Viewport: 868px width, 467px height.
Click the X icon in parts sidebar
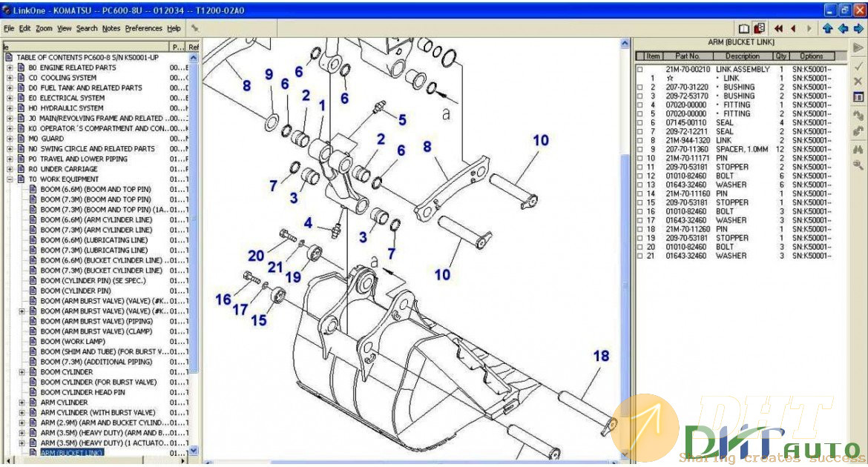click(x=858, y=82)
